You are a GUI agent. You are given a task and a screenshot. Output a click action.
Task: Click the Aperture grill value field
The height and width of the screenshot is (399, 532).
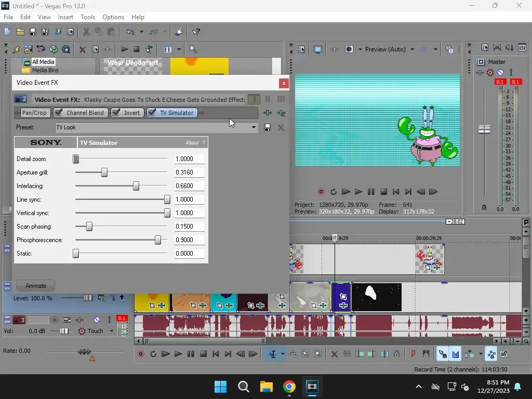click(189, 172)
